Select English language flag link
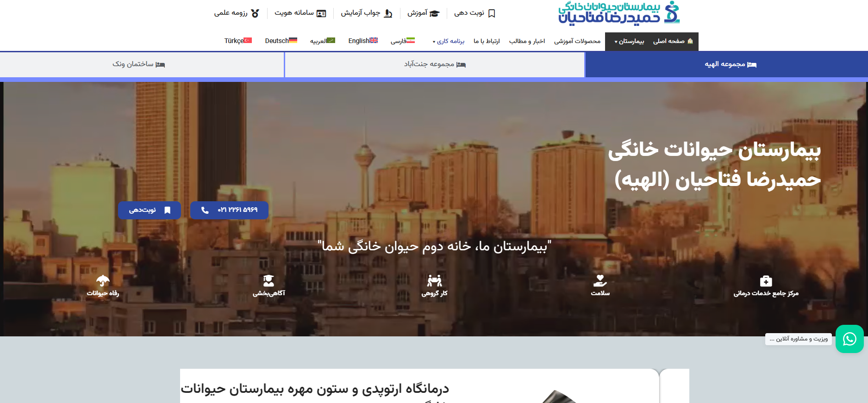Image resolution: width=868 pixels, height=403 pixels. (363, 41)
